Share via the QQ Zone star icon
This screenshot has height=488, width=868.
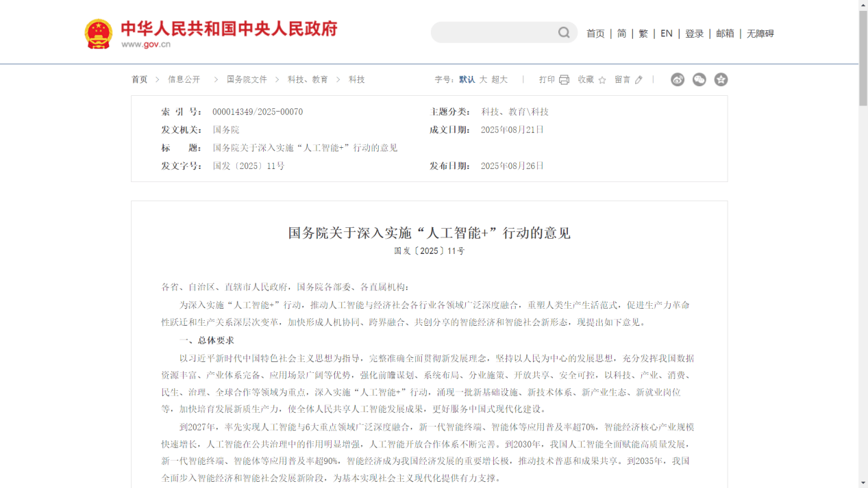point(721,79)
